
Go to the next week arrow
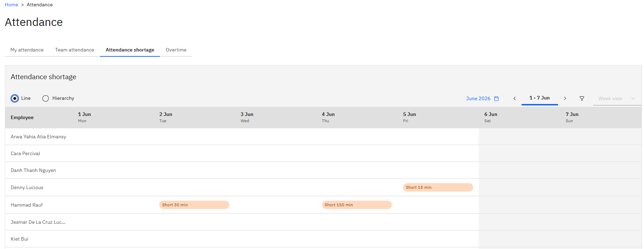click(565, 98)
